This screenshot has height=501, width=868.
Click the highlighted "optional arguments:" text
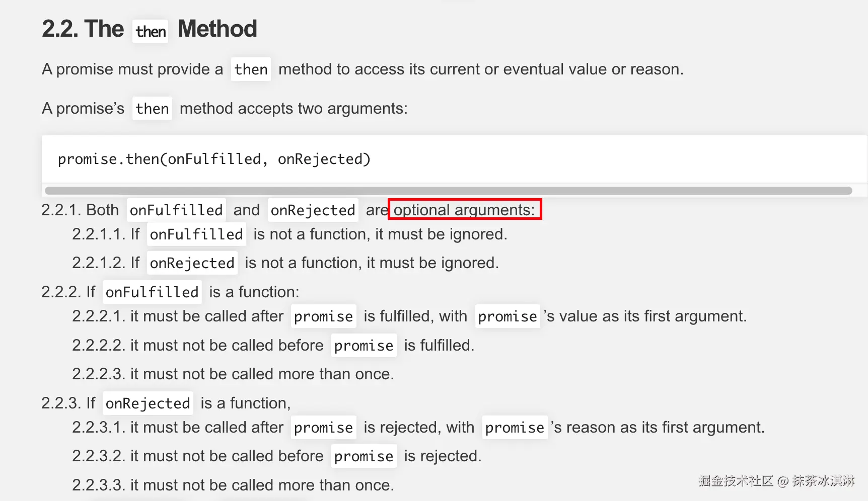coord(464,210)
